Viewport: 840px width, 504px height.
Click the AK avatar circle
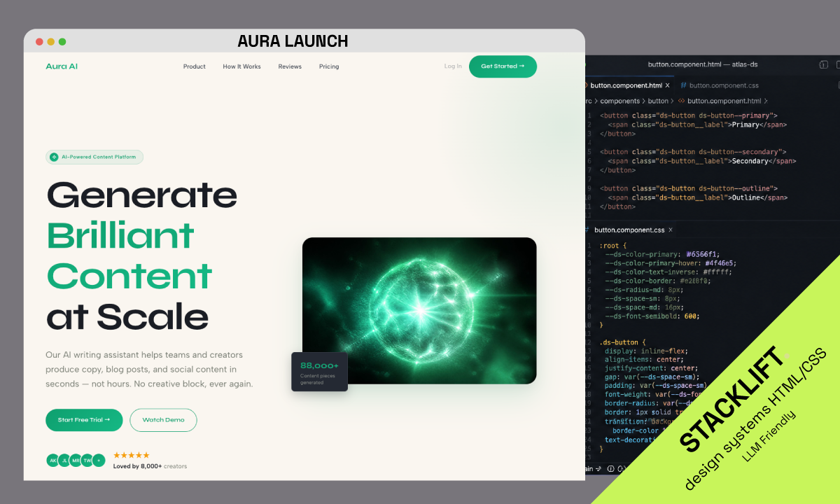pyautogui.click(x=52, y=461)
